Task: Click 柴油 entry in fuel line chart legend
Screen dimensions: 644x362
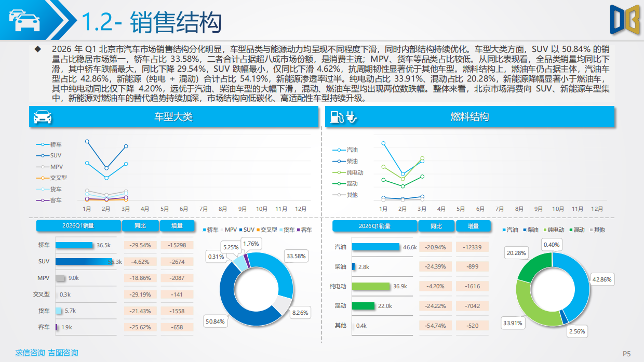Action: pyautogui.click(x=345, y=162)
